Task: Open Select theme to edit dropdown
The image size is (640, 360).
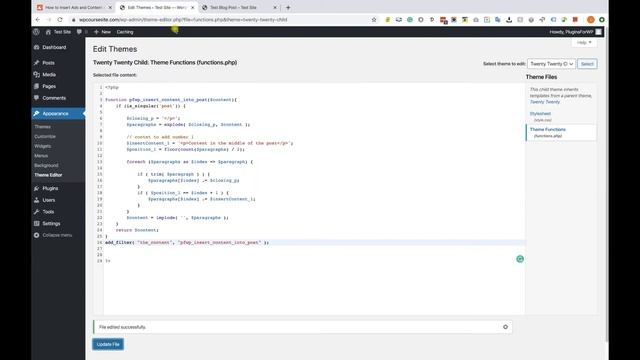Action: pyautogui.click(x=551, y=64)
